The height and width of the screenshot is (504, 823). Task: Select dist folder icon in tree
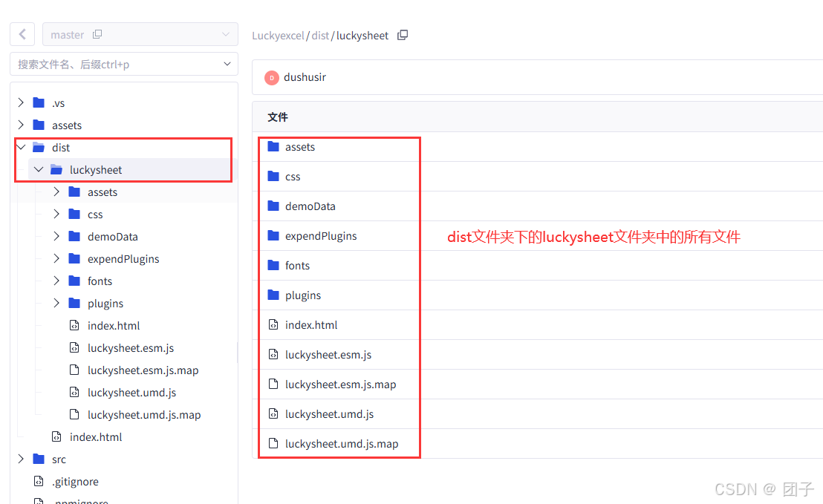[39, 148]
